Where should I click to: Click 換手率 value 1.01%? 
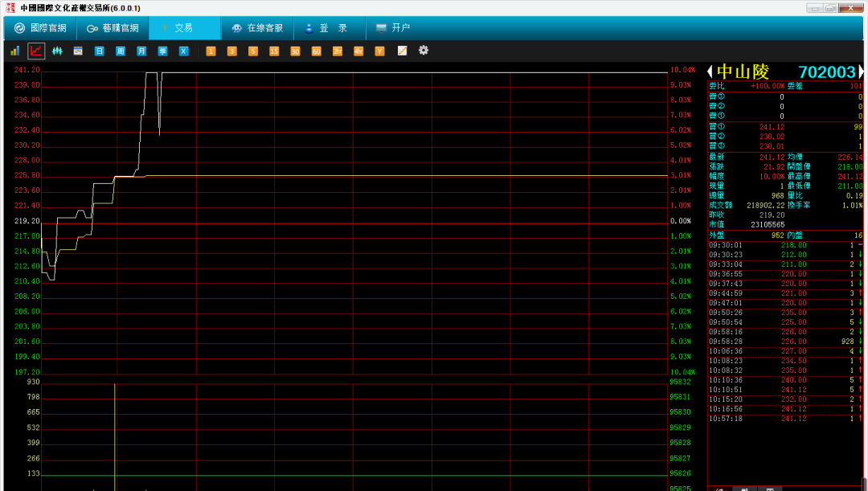pyautogui.click(x=853, y=206)
